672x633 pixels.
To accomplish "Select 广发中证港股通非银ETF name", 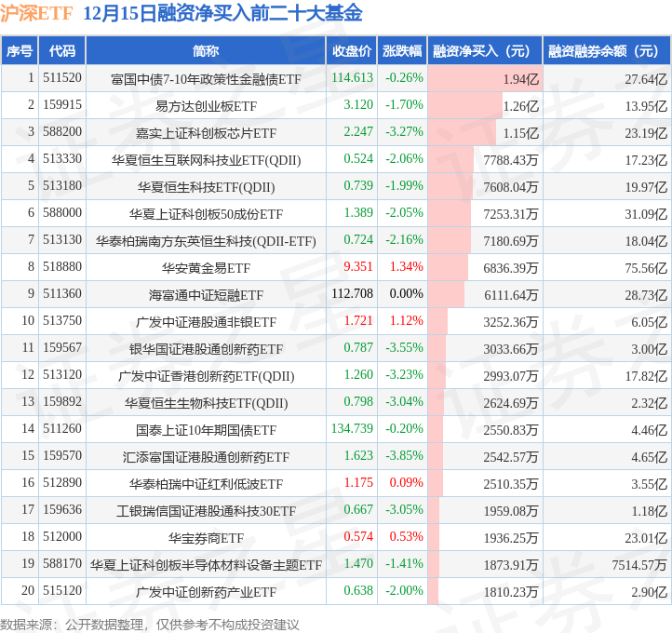I will tap(206, 322).
